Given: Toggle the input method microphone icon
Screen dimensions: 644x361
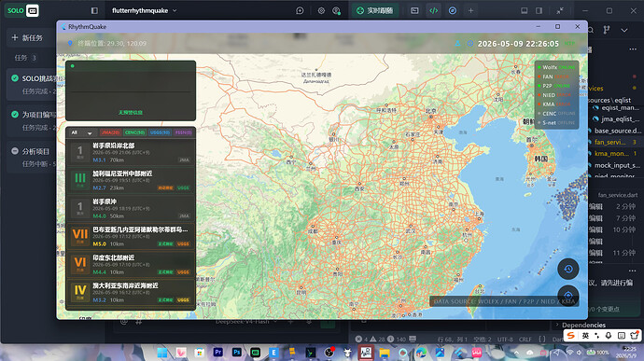Looking at the screenshot, I should click(x=609, y=336).
